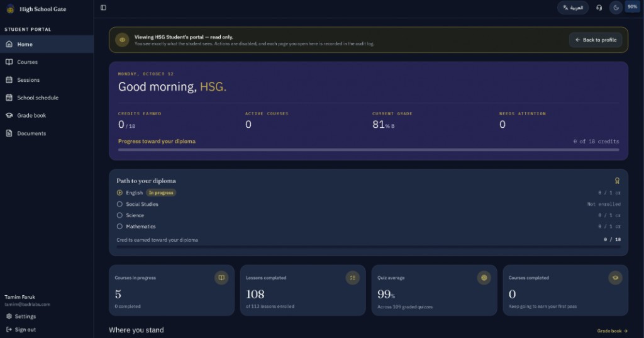The image size is (644, 338).
Task: Select the English in-progress radio marker
Action: pyautogui.click(x=119, y=193)
